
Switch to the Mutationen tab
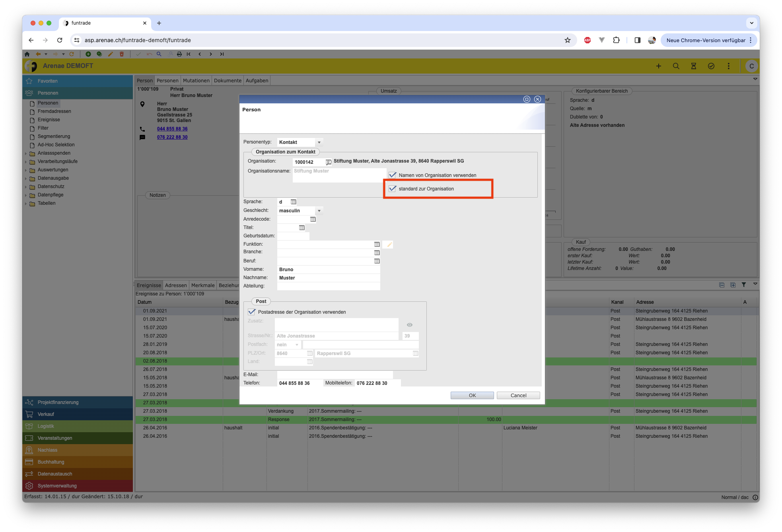(196, 80)
